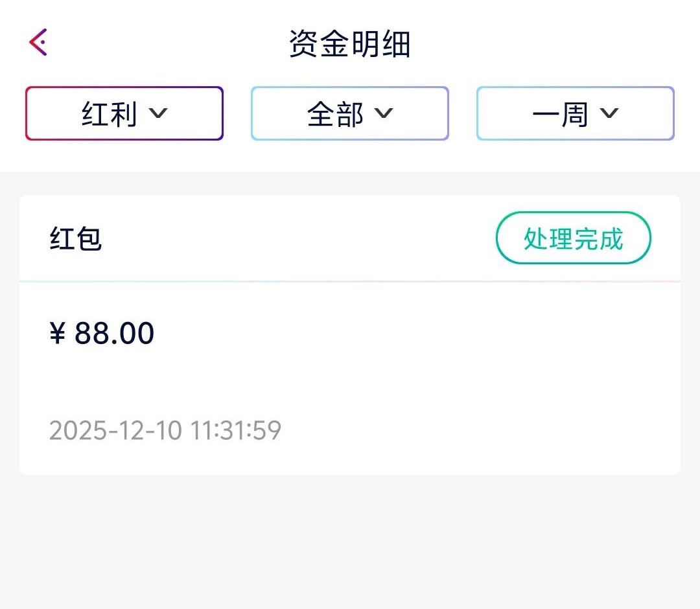Image resolution: width=700 pixels, height=609 pixels.
Task: Tap the 处理完成 status badge
Action: click(x=573, y=238)
